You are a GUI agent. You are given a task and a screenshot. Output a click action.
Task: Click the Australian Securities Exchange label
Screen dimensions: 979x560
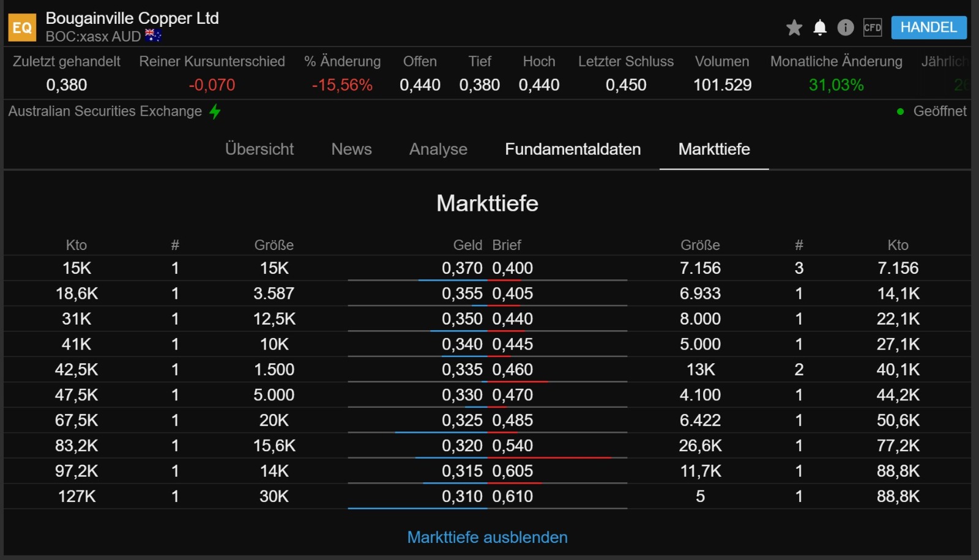105,111
